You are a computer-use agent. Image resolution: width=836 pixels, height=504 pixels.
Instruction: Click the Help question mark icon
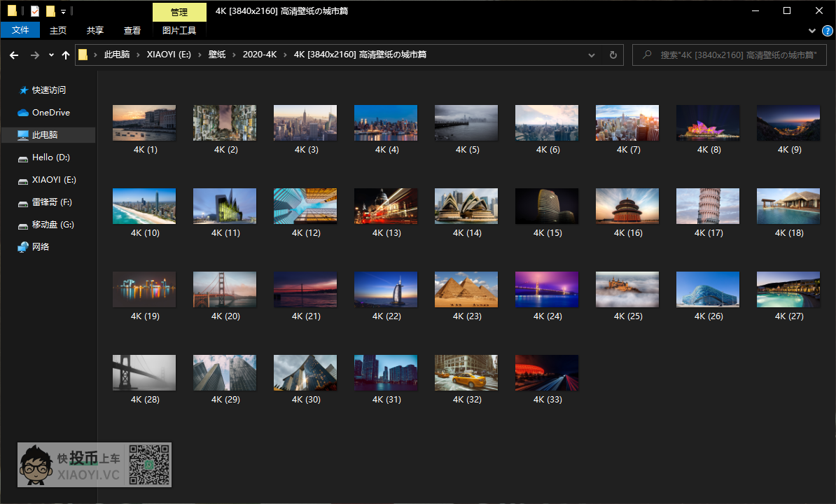pyautogui.click(x=826, y=31)
